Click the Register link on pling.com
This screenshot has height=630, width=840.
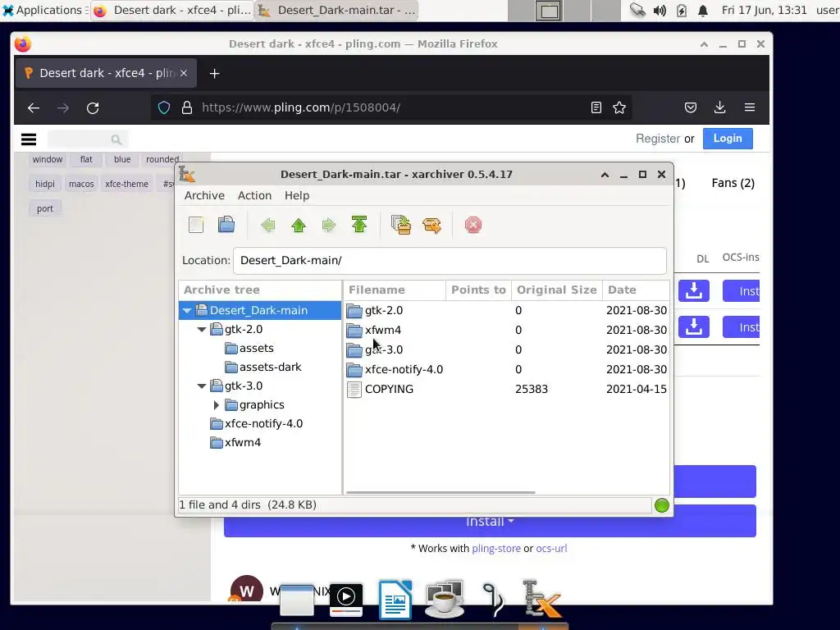658,139
